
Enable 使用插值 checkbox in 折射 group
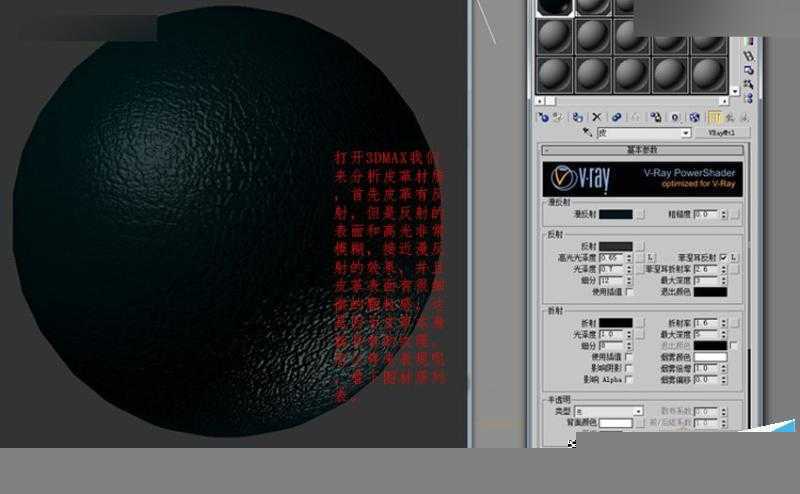point(630,357)
